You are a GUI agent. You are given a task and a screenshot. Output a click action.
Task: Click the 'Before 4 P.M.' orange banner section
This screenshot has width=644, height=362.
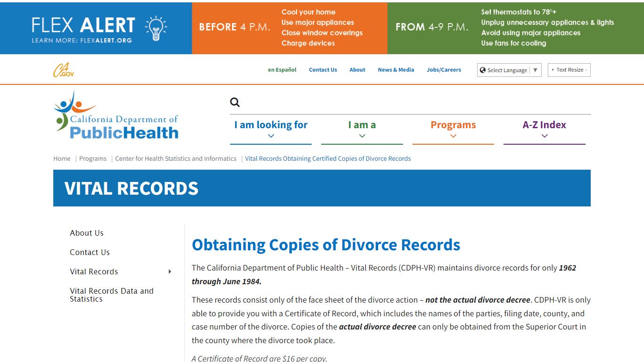coord(289,28)
